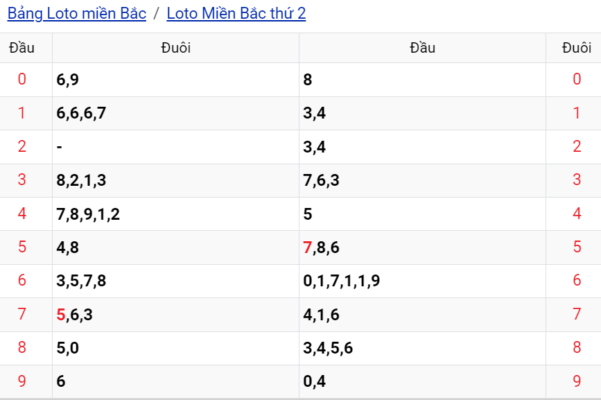Image resolution: width=601 pixels, height=400 pixels.
Task: Click the cell with red 7 in 7,8,6
Action: [321, 247]
